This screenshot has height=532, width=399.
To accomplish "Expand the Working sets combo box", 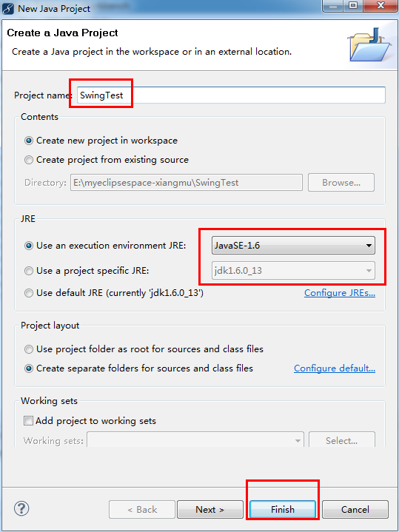I will [x=195, y=440].
